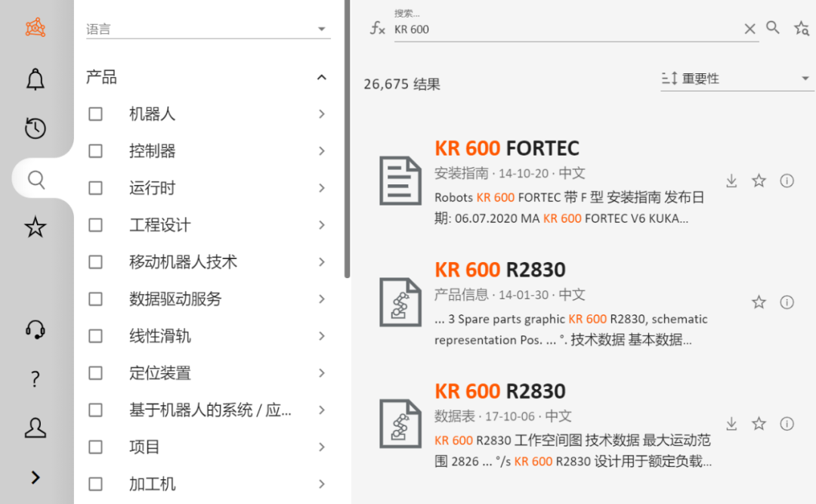Viewport: 816px width, 504px height.
Task: Open KR 600 R2830 产品信息 title link
Action: click(x=500, y=270)
